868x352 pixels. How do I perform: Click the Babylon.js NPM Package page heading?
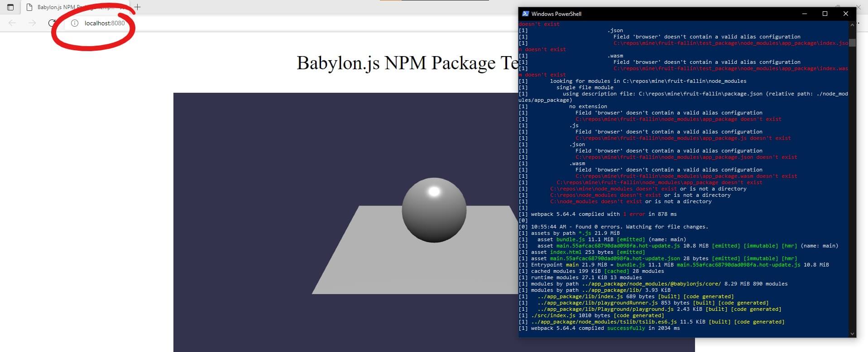(408, 63)
